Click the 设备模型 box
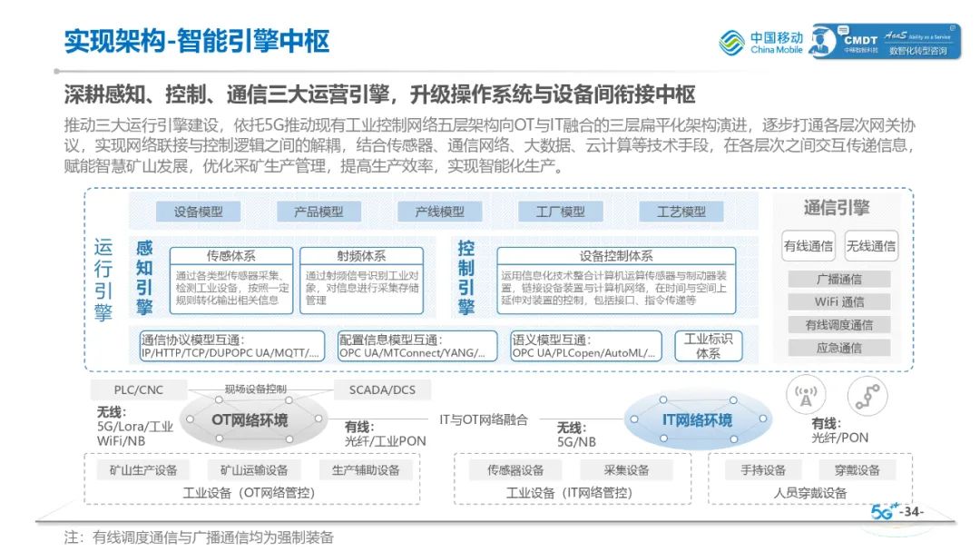980x552 pixels. coord(198,212)
